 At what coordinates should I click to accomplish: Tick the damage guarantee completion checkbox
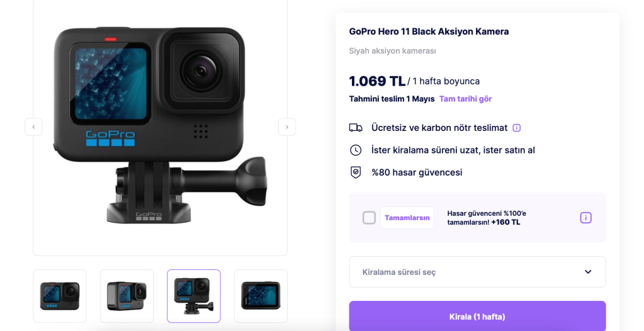coord(370,218)
